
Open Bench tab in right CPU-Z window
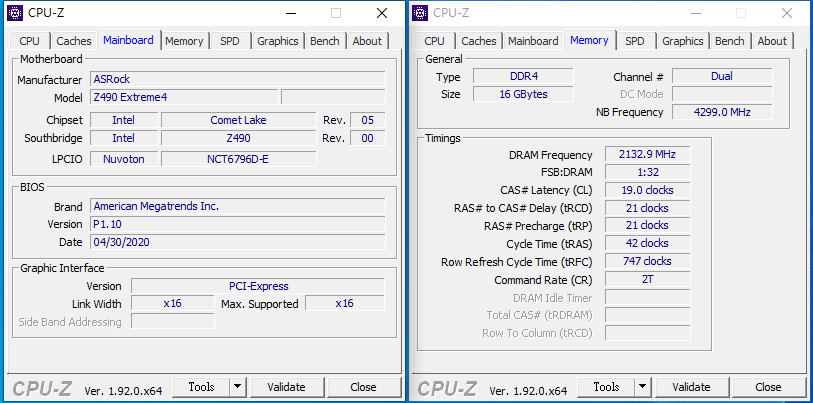pyautogui.click(x=730, y=41)
